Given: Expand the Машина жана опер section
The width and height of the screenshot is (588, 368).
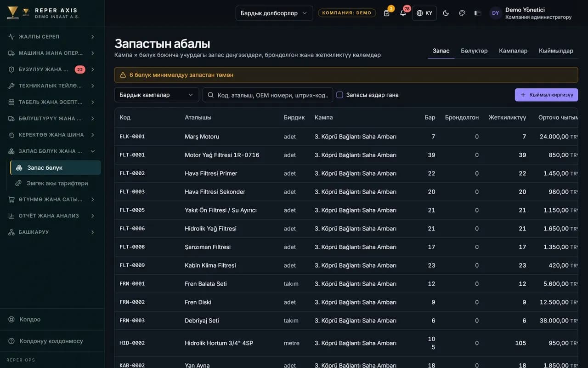Looking at the screenshot, I should 52,53.
